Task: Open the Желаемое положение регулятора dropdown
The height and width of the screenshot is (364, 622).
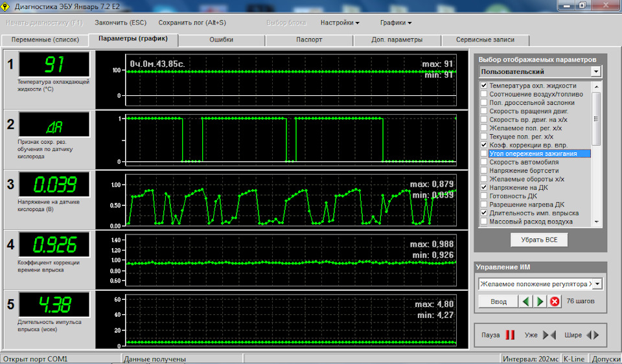Action: pos(597,284)
